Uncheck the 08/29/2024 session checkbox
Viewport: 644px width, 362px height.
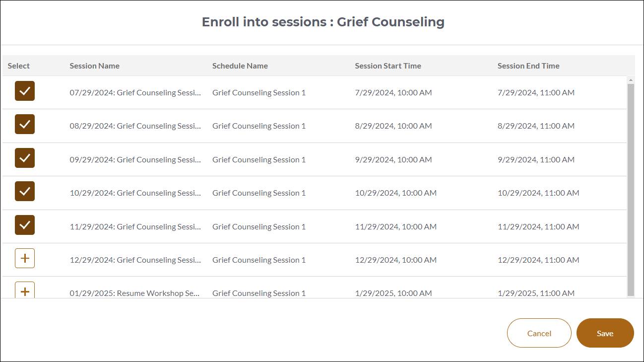click(x=24, y=124)
